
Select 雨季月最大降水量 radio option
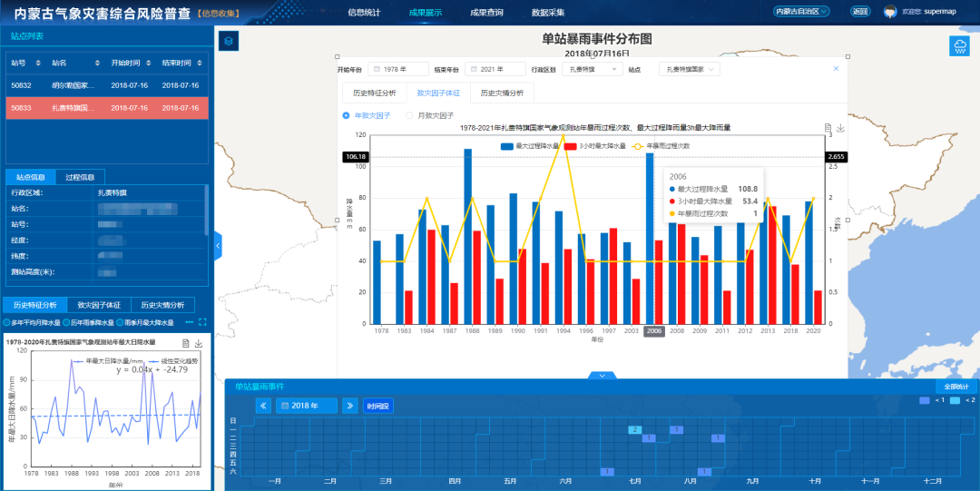[x=145, y=323]
